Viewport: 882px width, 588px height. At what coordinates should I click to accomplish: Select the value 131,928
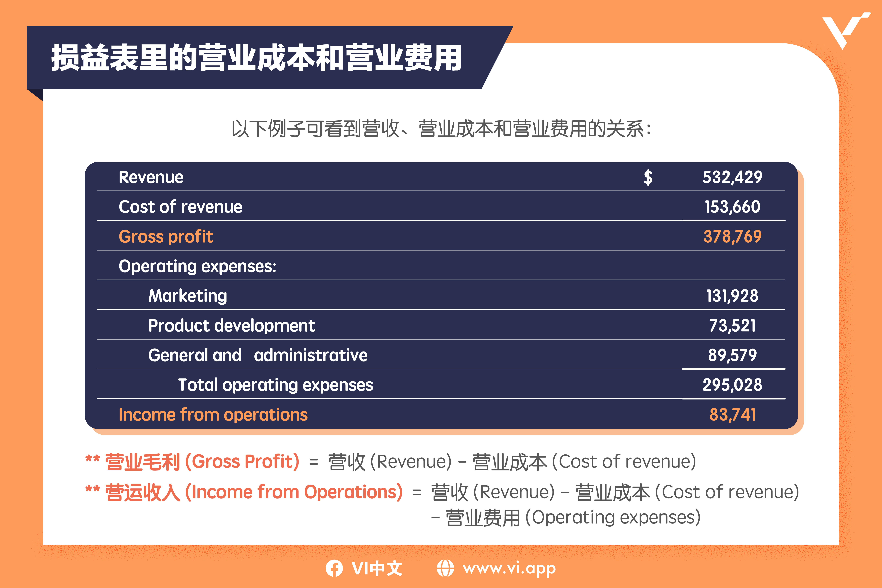tap(732, 296)
